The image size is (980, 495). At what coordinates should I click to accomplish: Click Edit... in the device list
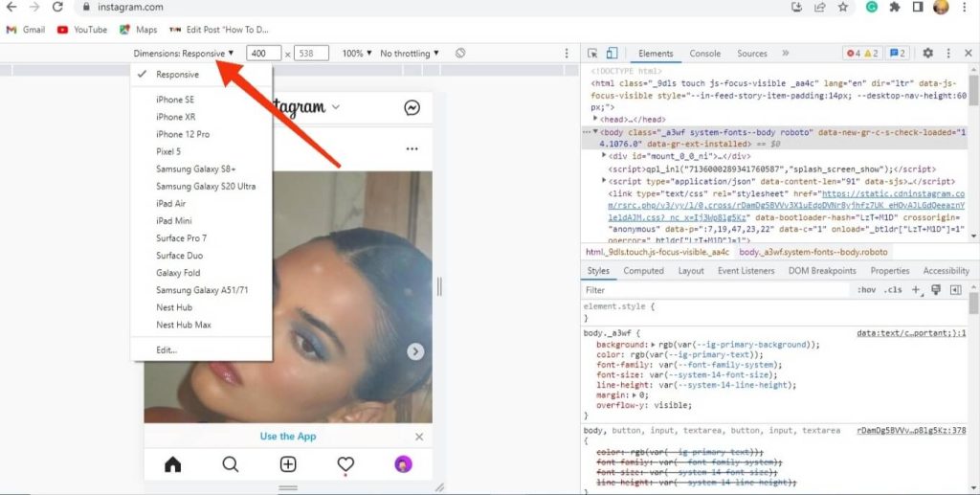coord(201,350)
